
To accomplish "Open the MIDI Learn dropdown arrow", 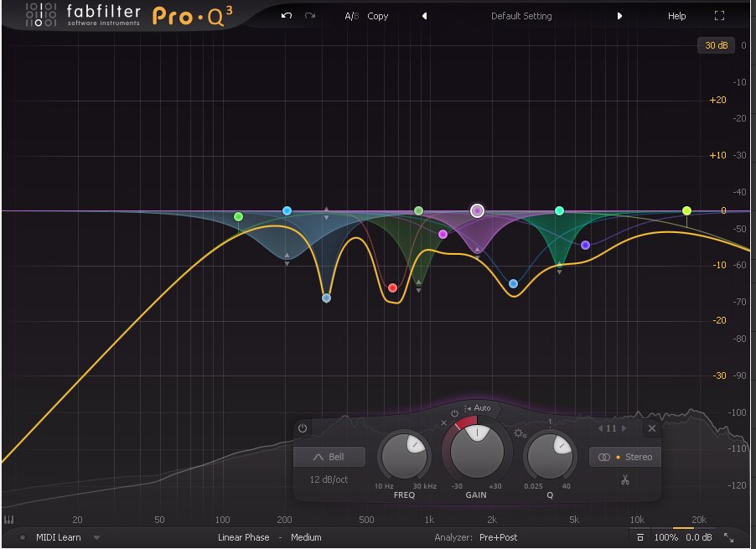I will 96,537.
